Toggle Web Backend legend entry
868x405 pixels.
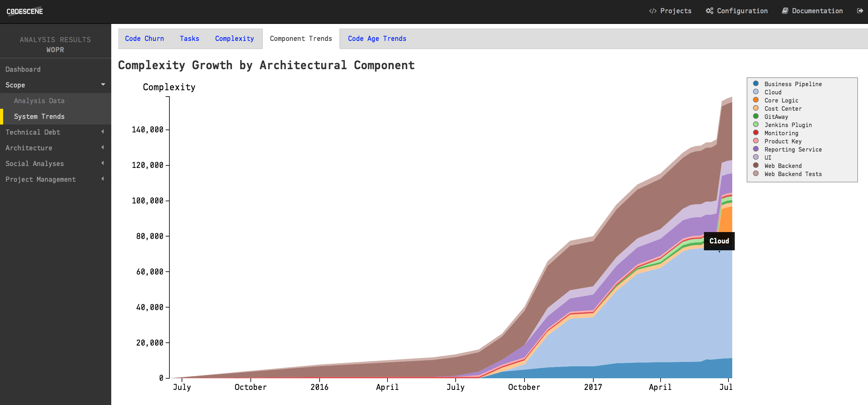point(783,166)
